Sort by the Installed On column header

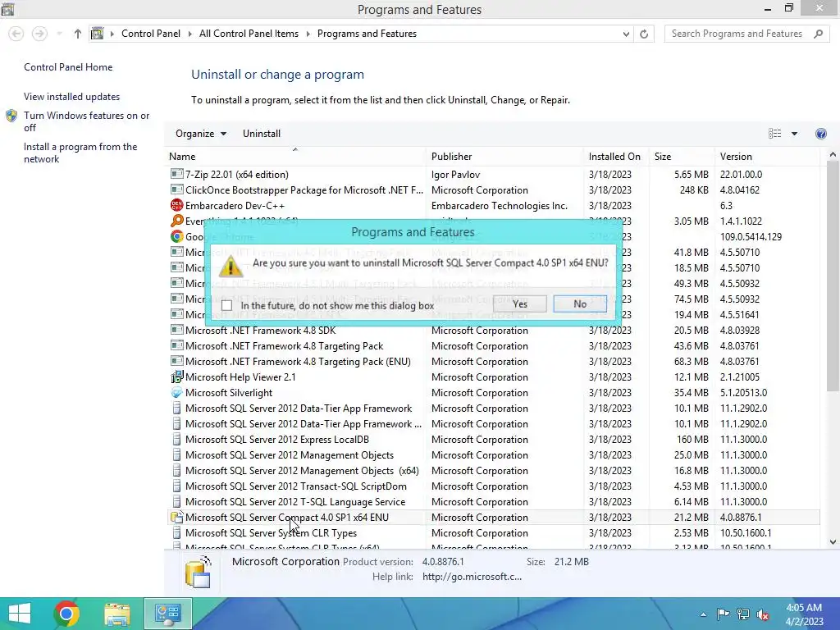pyautogui.click(x=615, y=157)
